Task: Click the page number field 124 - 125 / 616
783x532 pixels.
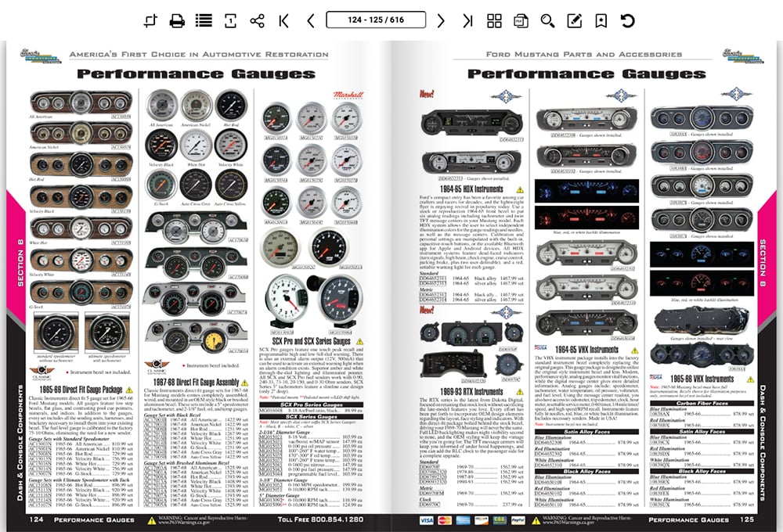Action: coord(376,20)
